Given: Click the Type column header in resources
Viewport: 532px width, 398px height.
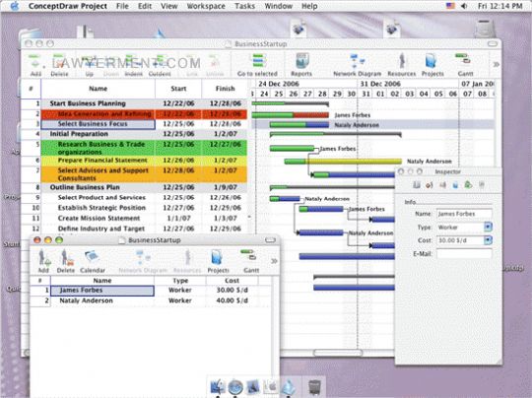Looking at the screenshot, I should [180, 281].
